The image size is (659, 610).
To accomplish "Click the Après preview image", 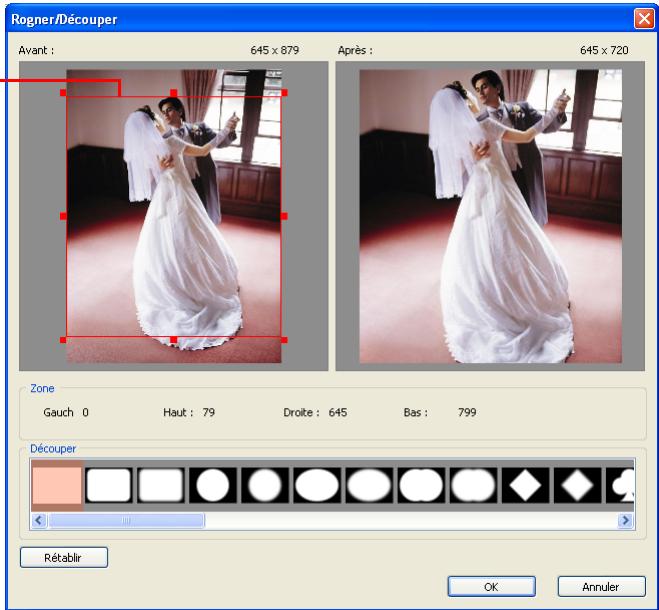I will (x=490, y=216).
